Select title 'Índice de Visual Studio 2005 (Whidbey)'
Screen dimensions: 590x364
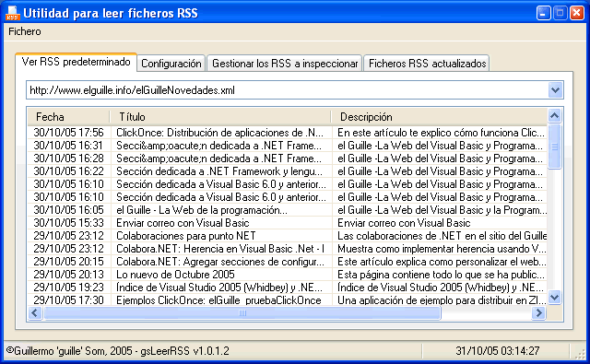pyautogui.click(x=219, y=288)
